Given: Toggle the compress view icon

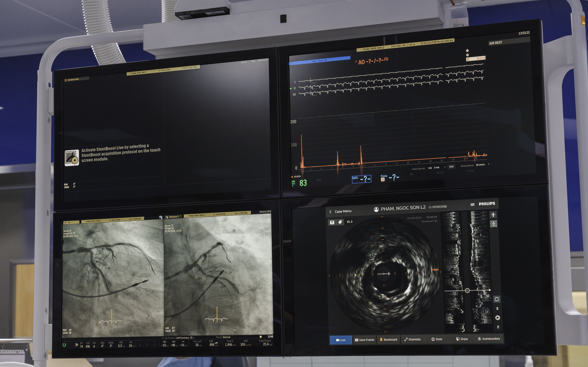Looking at the screenshot, I should coord(494,224).
